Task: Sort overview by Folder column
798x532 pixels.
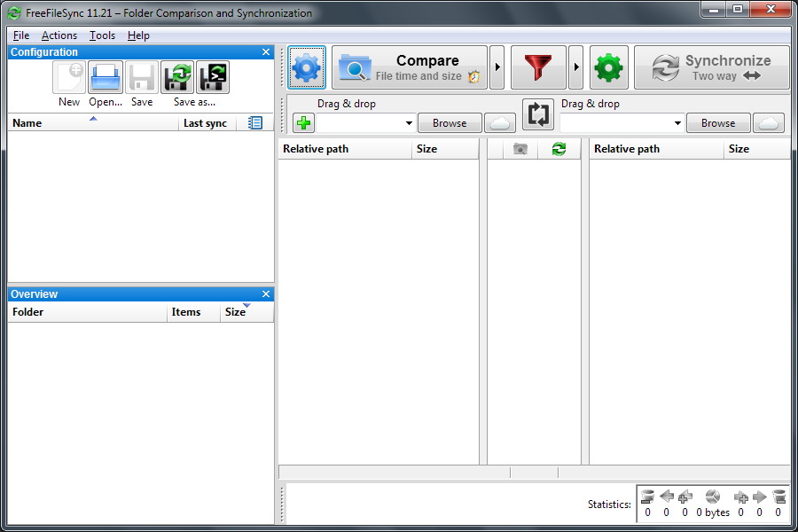Action: (x=88, y=312)
